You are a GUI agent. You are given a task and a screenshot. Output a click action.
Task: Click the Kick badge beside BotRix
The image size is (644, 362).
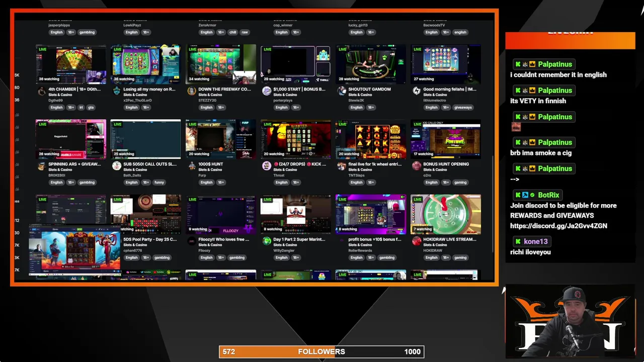tap(518, 195)
